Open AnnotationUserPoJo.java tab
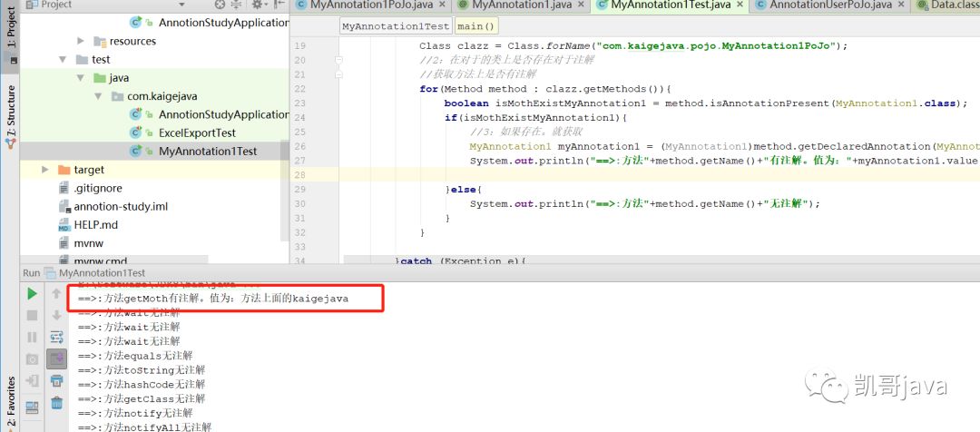980x432 pixels. pos(830,5)
